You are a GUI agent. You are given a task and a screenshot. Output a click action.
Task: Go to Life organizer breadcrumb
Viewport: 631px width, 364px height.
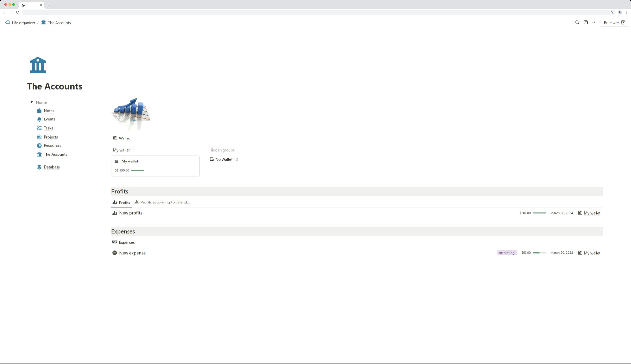(23, 23)
